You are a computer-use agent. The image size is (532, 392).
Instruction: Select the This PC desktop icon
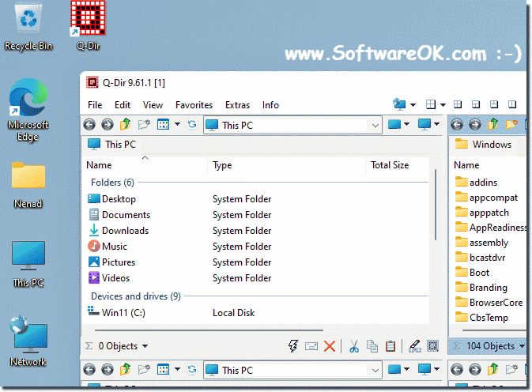click(28, 264)
